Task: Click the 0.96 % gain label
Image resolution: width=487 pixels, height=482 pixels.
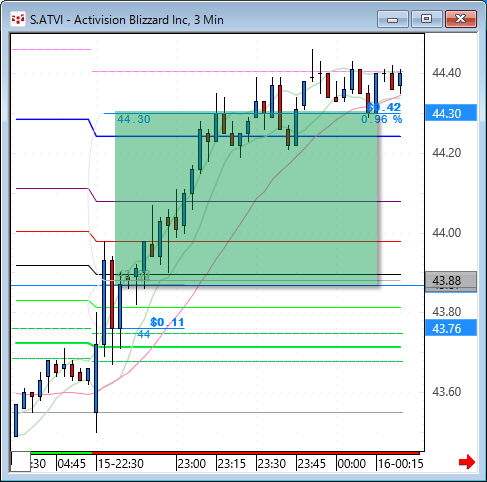Action: point(382,119)
